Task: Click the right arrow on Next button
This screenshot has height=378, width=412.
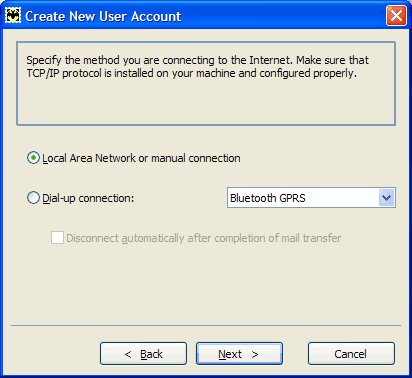Action: coord(255,354)
